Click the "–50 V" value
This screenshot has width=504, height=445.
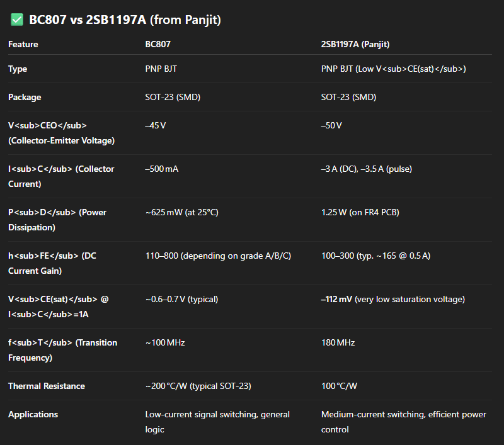point(331,125)
